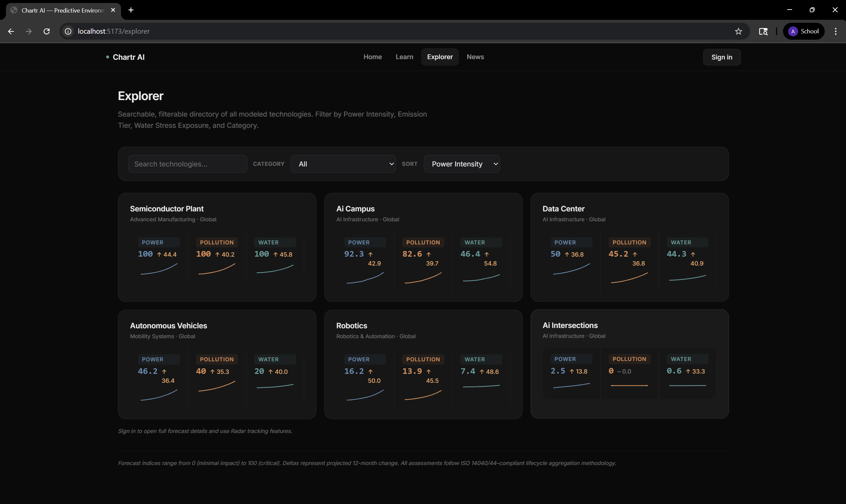Image resolution: width=846 pixels, height=504 pixels.
Task: Open a new tab with the plus icon
Action: 131,10
